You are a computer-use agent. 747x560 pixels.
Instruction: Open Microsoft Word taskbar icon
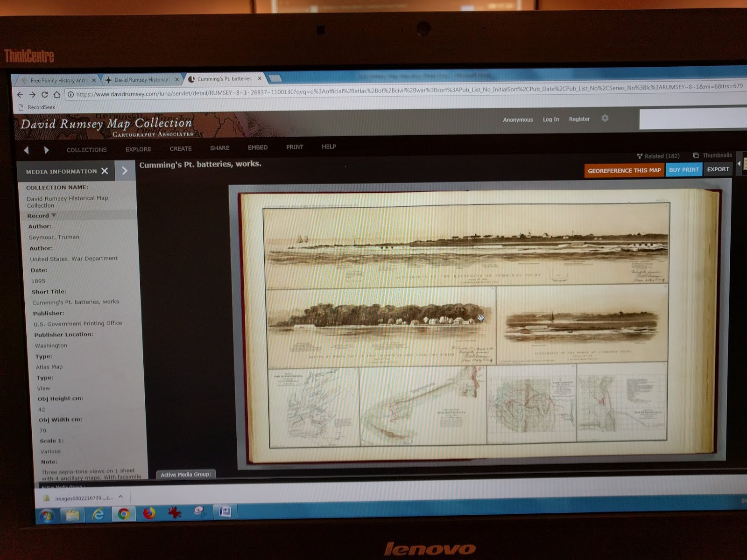pos(225,511)
